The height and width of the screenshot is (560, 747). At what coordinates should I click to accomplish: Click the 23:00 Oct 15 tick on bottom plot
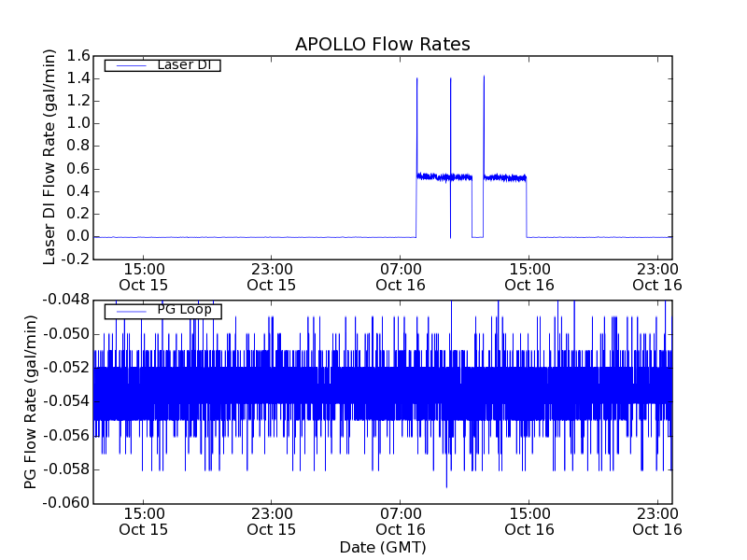pos(272,522)
